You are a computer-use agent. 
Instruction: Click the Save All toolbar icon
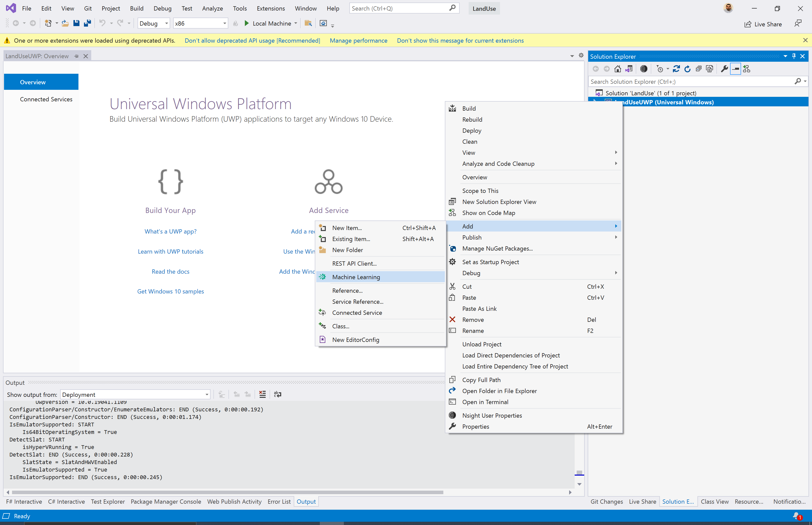[x=87, y=23]
